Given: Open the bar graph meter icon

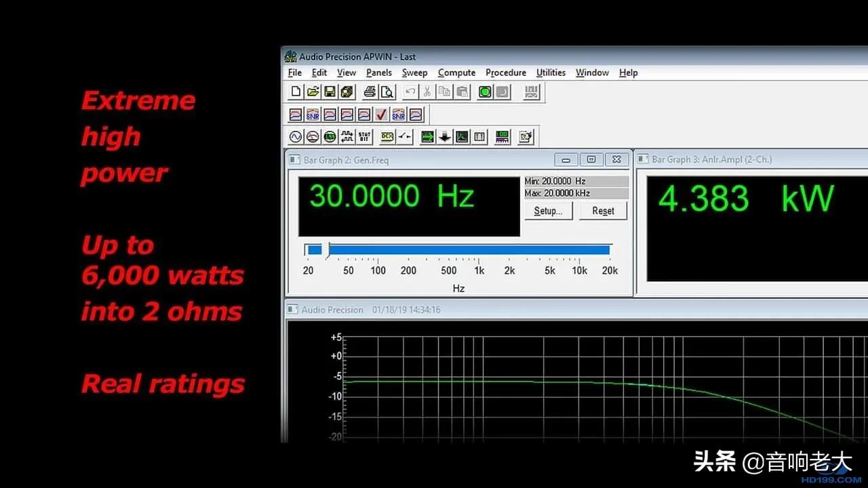Looking at the screenshot, I should click(x=502, y=137).
